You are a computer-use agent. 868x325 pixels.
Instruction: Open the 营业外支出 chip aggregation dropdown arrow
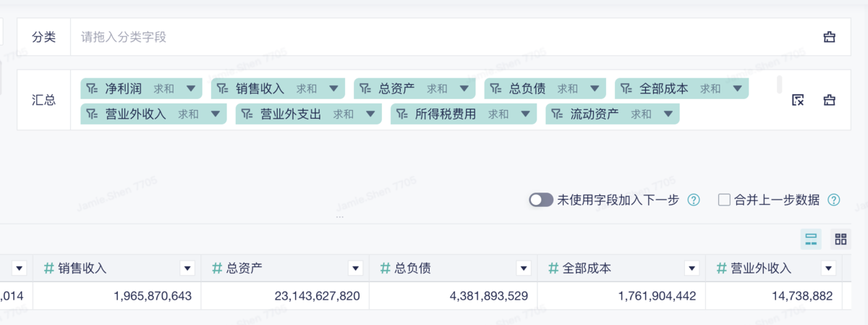tap(370, 114)
